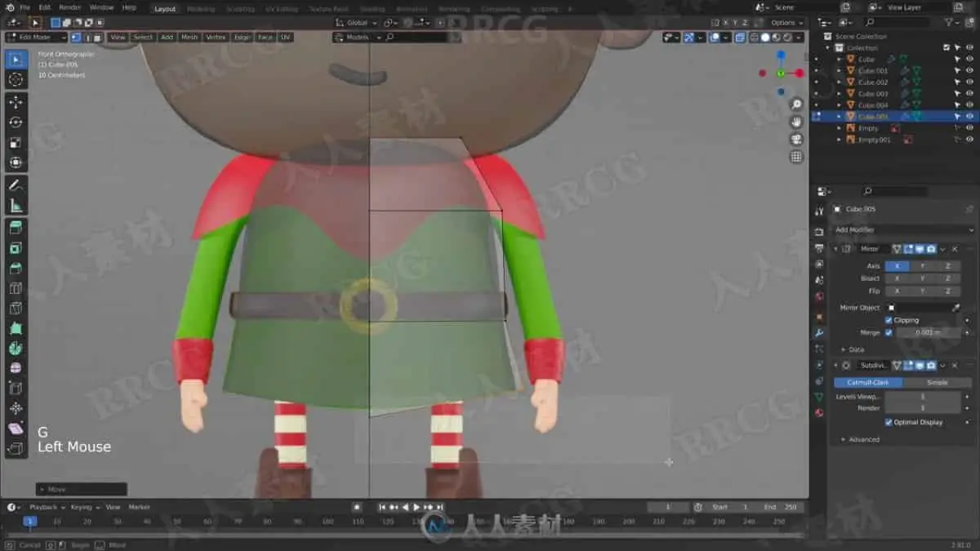Select the Bevel tool

16,268
